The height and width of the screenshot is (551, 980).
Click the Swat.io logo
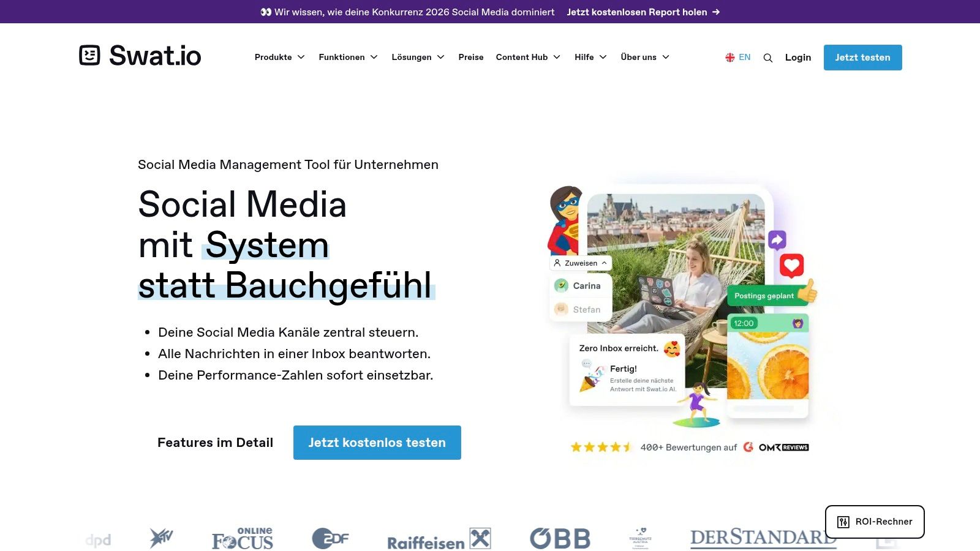[140, 56]
